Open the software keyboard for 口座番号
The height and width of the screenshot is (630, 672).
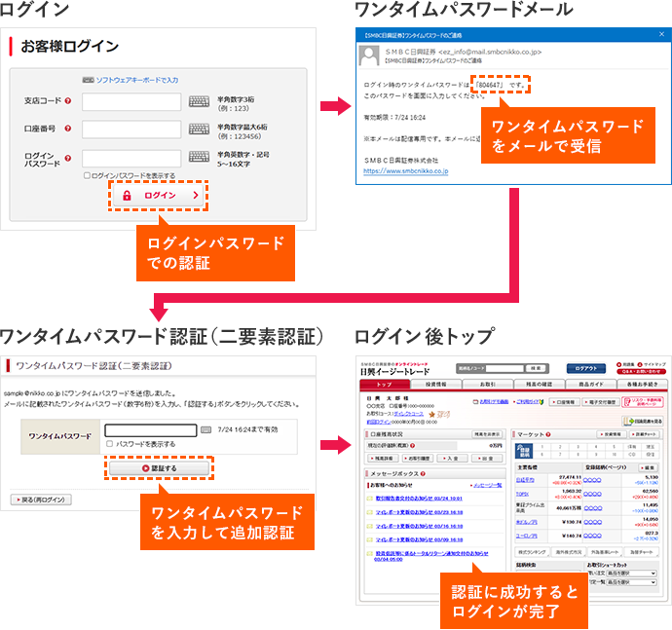pos(200,129)
